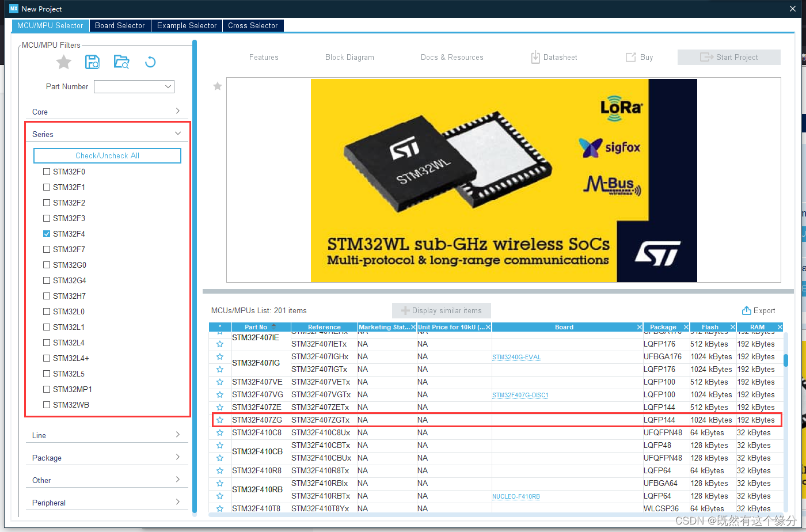Switch to the Board Selector tab
806x532 pixels.
pyautogui.click(x=120, y=25)
